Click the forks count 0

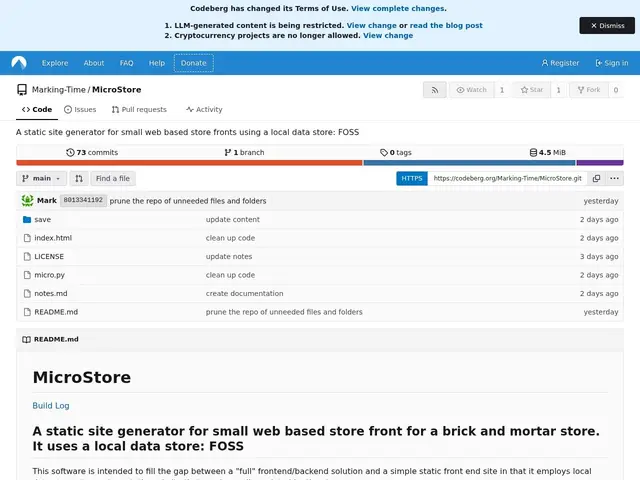tap(616, 90)
